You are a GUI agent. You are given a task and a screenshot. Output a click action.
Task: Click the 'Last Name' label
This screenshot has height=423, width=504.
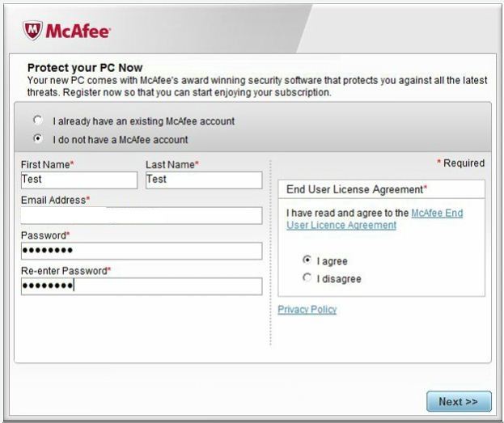click(x=172, y=164)
